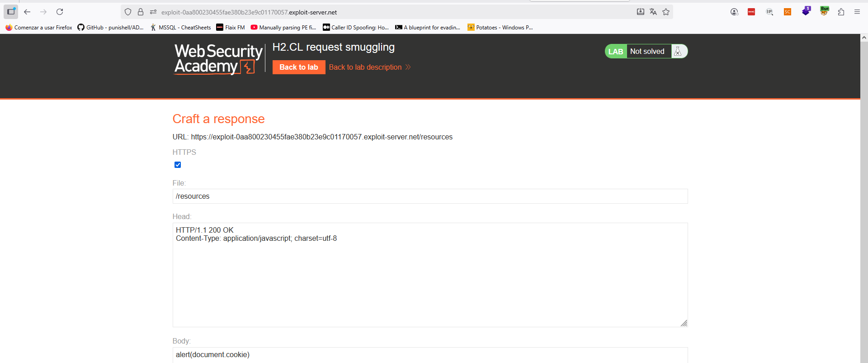Click the browser back arrow
This screenshot has height=363, width=868.
(27, 12)
